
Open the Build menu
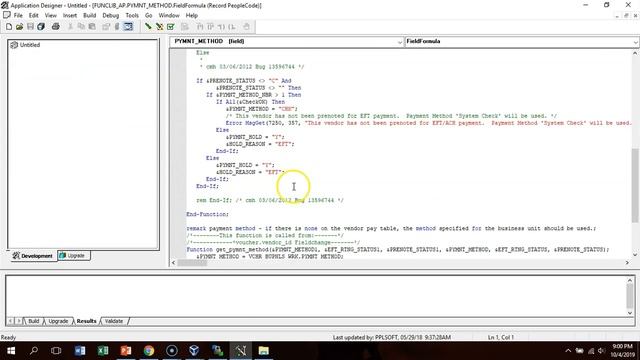click(89, 16)
